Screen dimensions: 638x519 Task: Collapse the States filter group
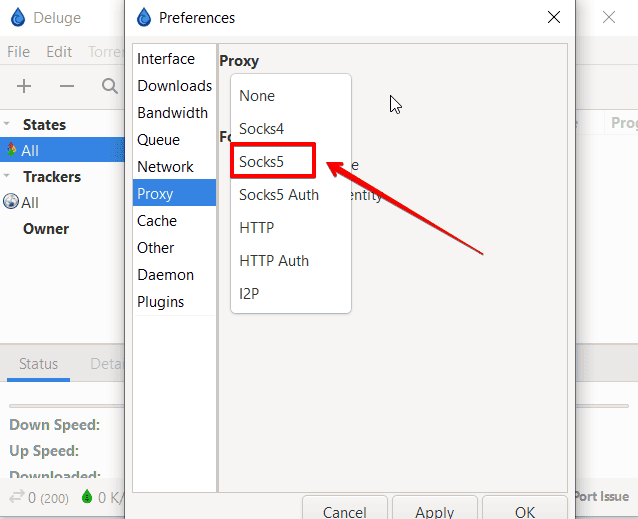click(8, 124)
